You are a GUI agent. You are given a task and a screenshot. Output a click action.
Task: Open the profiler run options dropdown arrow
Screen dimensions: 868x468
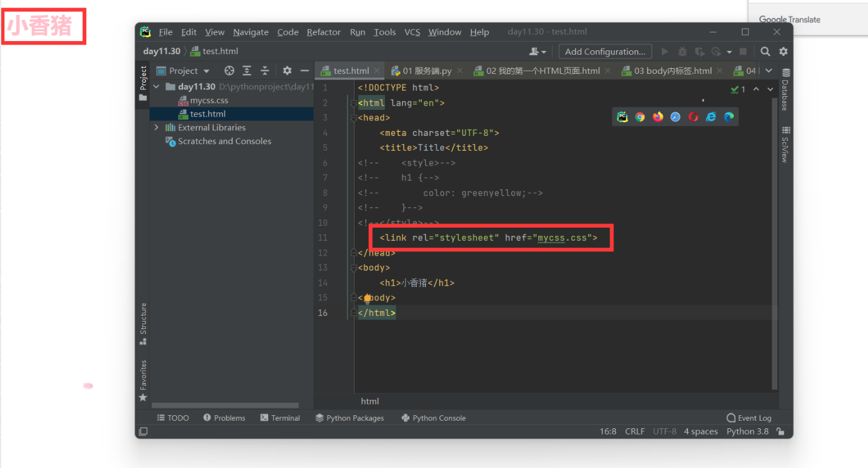click(729, 52)
